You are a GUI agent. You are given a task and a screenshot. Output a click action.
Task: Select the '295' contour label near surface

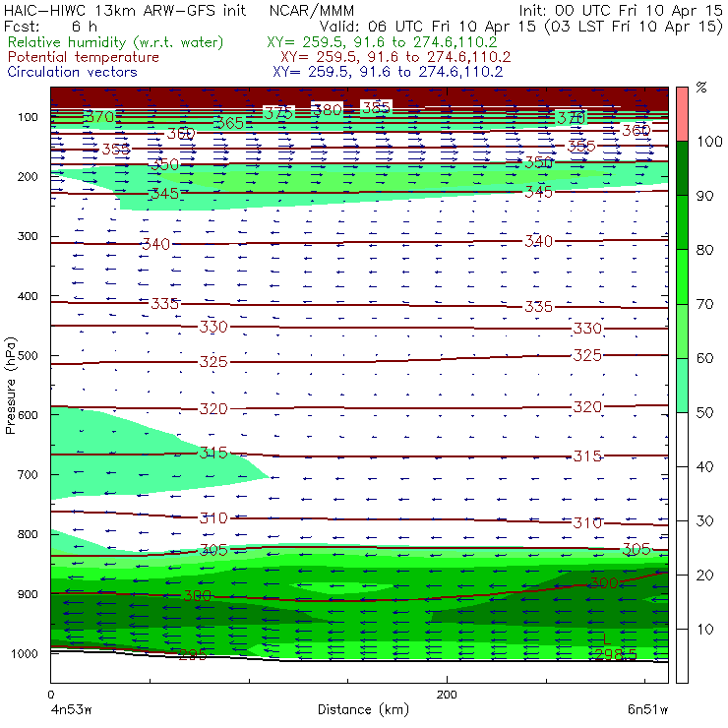193,654
